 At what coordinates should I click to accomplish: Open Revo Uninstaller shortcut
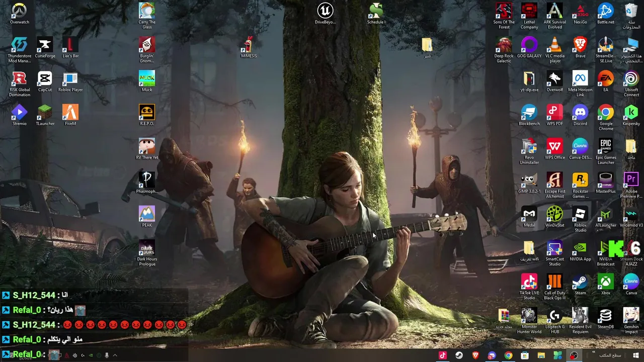529,151
